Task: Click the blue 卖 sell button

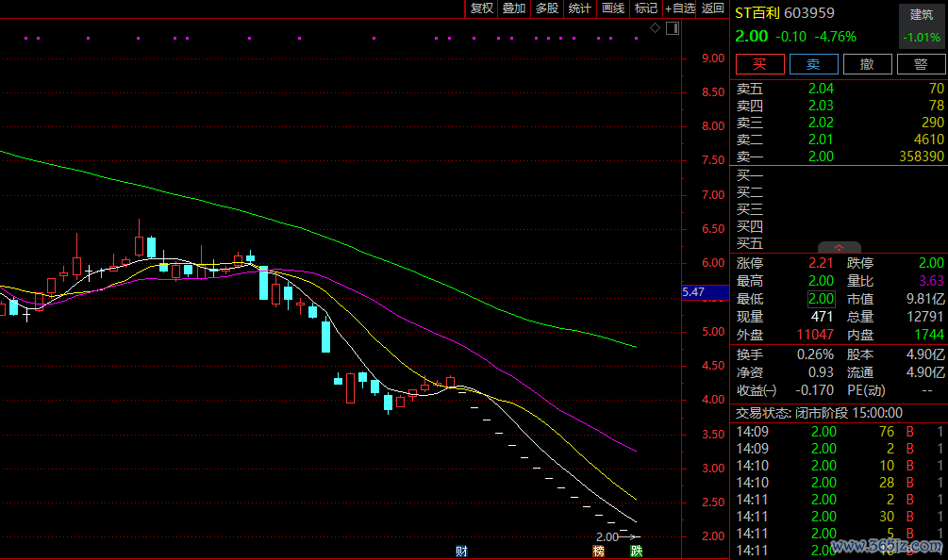Action: tap(814, 64)
